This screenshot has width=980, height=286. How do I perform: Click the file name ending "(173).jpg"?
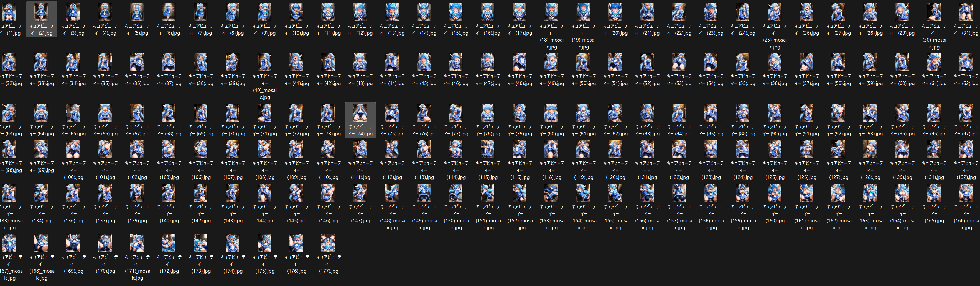(x=201, y=264)
